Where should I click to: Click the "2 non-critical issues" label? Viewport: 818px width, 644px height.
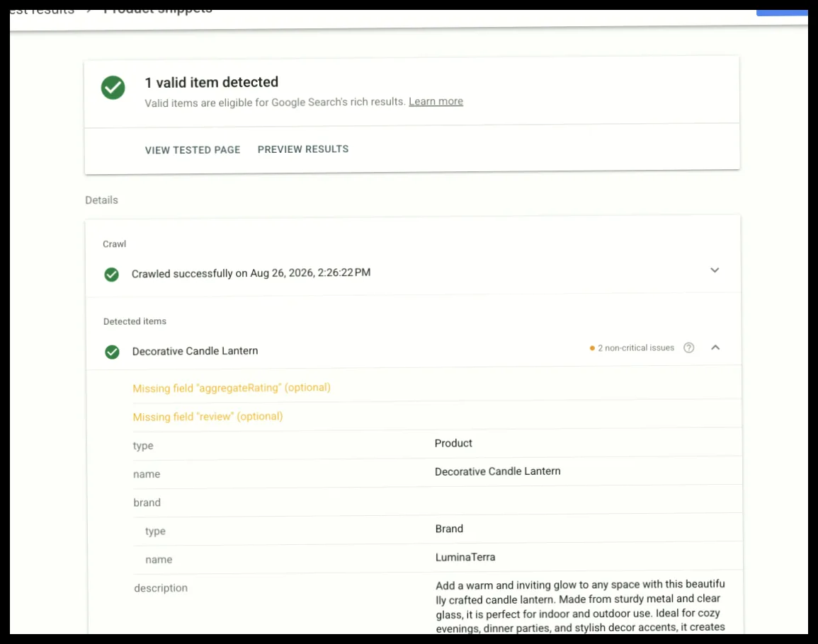636,347
